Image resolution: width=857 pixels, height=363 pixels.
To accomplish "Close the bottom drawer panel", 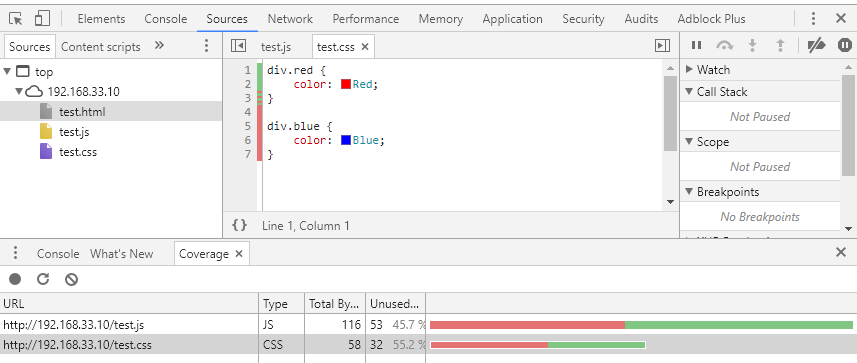I will coord(841,252).
